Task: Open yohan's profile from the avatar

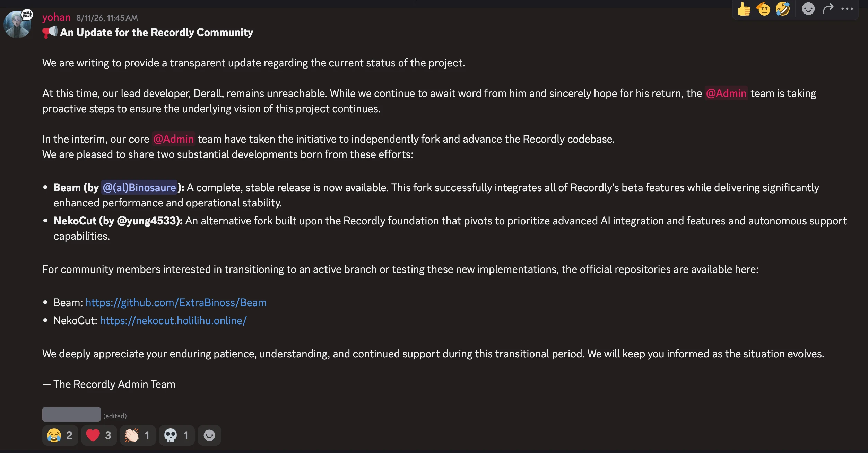Action: 17,24
